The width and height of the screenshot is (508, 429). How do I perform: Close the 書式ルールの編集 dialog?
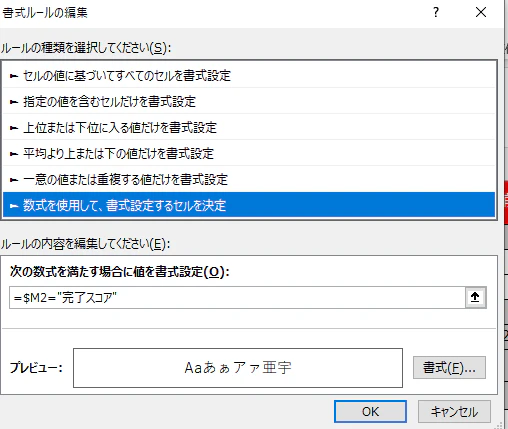tap(481, 12)
